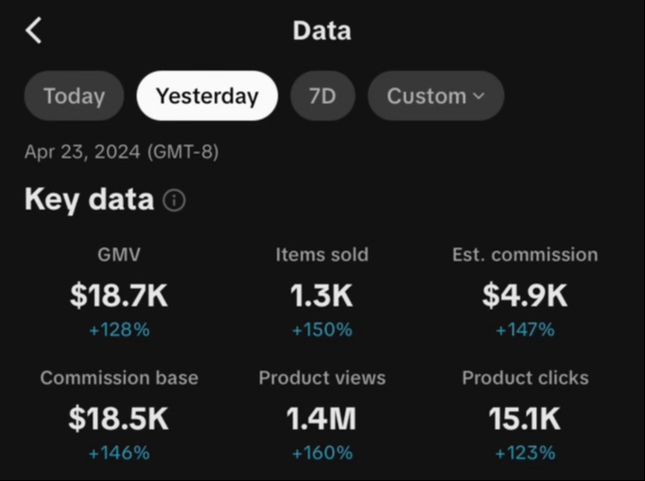Tap the Items sold +150% change
Viewport: 645px width, 481px height.
click(322, 330)
